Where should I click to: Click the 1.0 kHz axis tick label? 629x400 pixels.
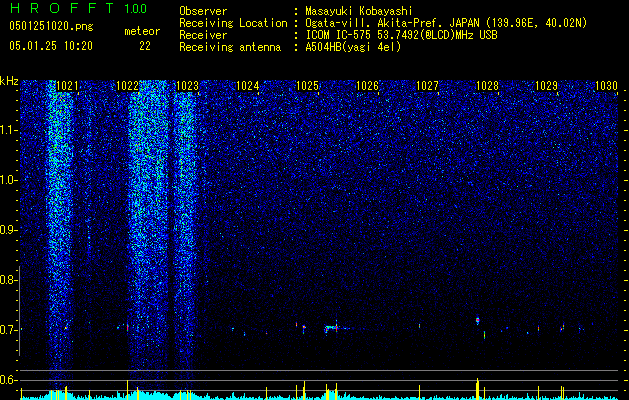click(x=8, y=180)
